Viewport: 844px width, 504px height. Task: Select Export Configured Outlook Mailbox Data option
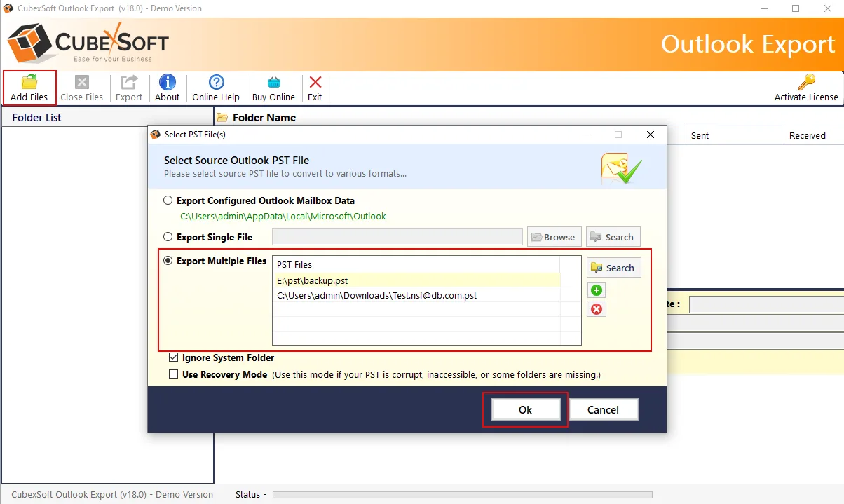168,200
